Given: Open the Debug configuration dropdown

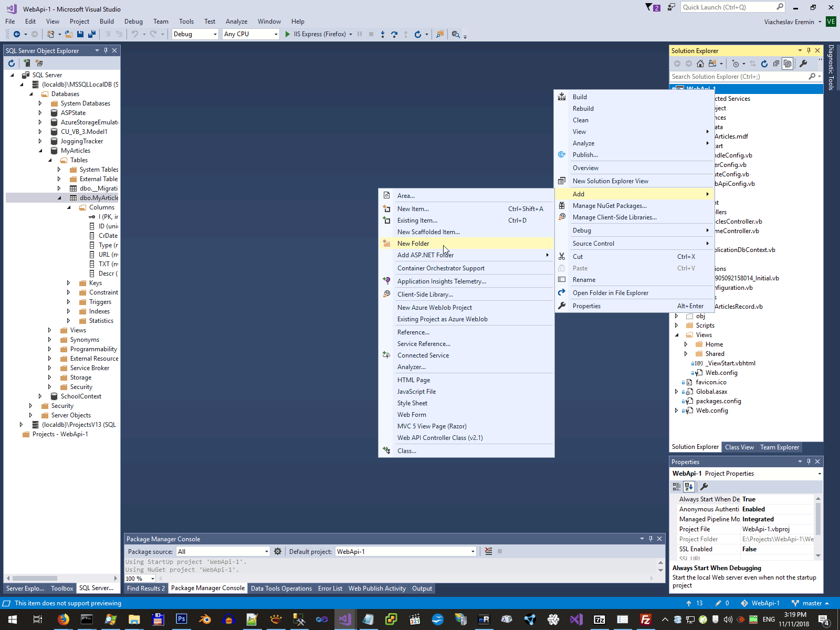Looking at the screenshot, I should coord(195,34).
